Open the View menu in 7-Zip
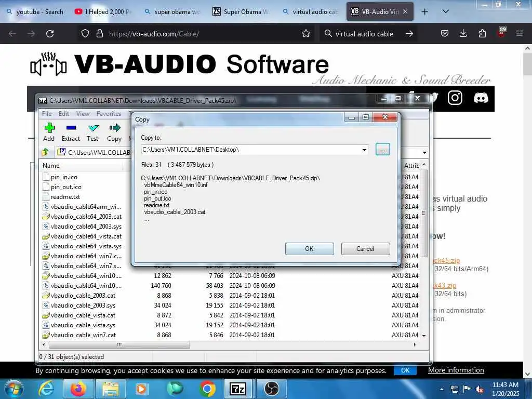Viewport: 532px width, 399px height. 83,114
